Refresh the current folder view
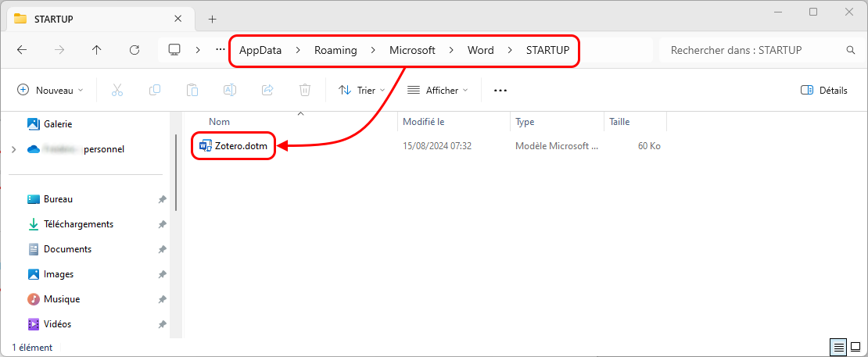The image size is (868, 357). pos(135,50)
